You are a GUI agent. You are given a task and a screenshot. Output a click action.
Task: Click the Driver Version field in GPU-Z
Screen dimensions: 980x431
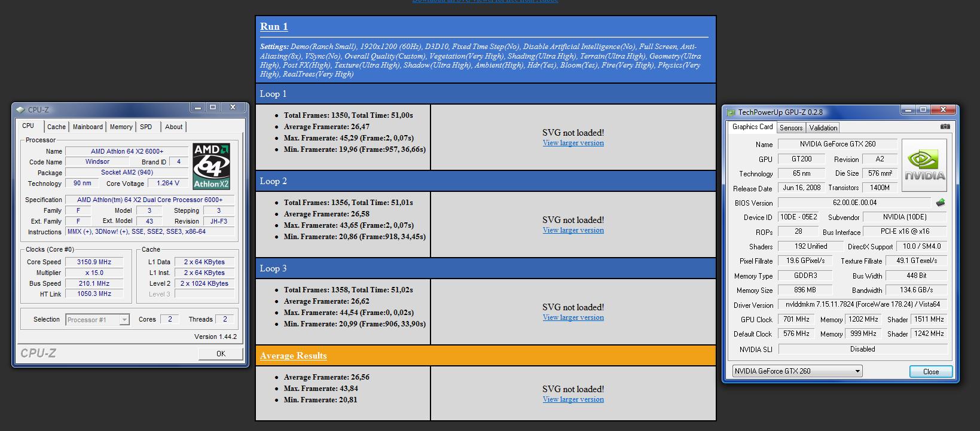click(x=863, y=305)
